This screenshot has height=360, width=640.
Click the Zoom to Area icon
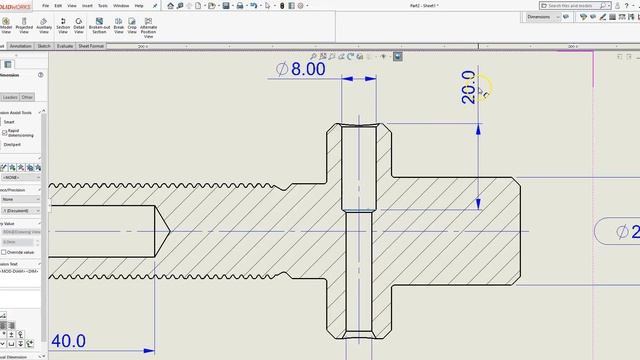click(x=322, y=56)
